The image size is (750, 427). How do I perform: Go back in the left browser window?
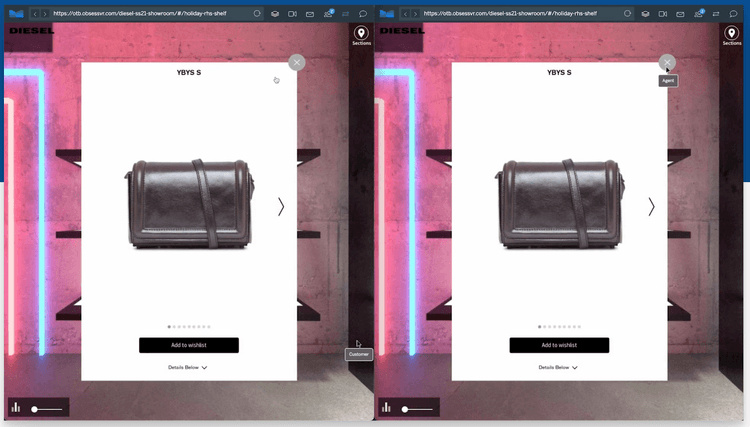(x=35, y=14)
